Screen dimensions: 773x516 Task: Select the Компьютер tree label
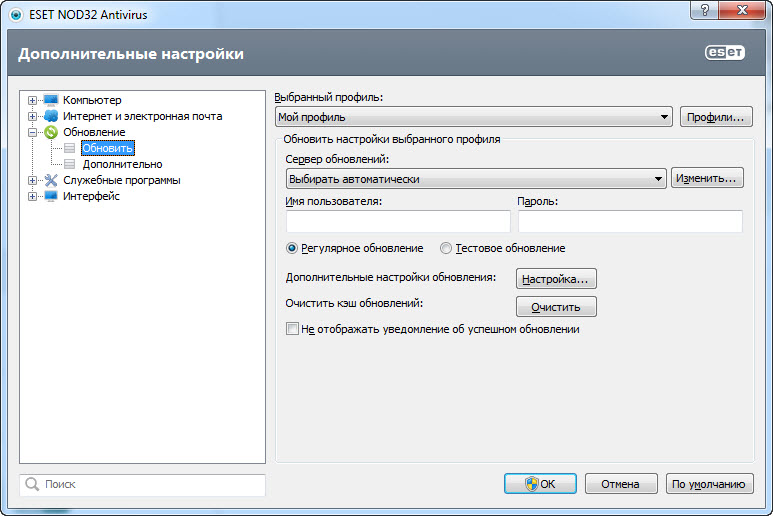[92, 100]
